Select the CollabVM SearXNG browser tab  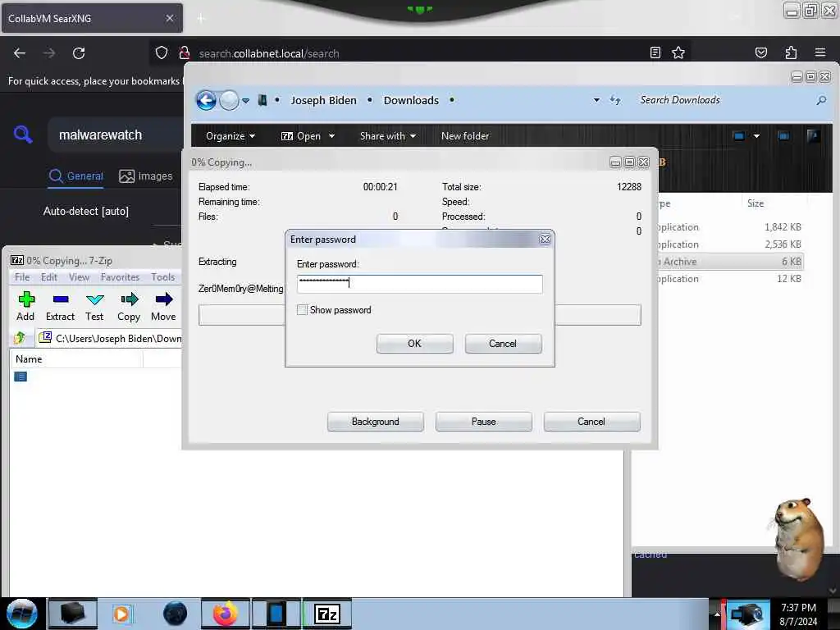pos(92,18)
